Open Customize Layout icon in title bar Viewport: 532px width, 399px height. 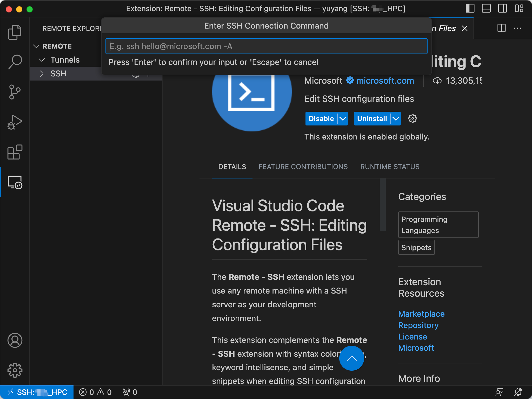(x=519, y=9)
